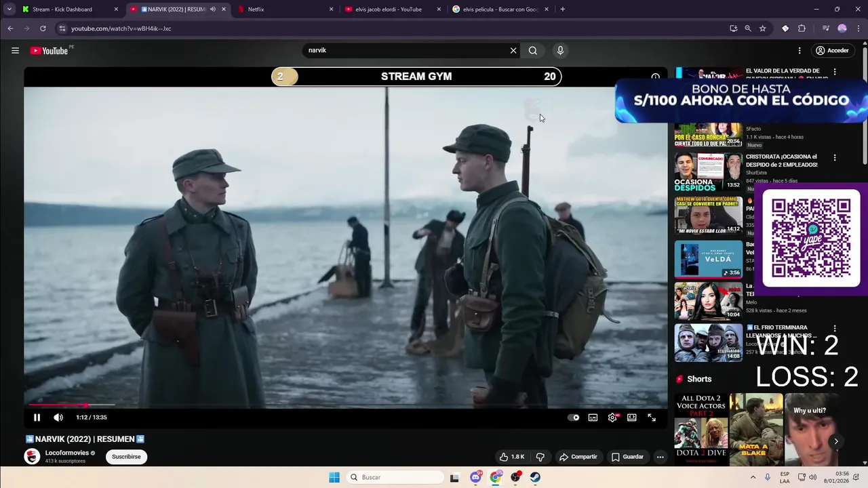The width and height of the screenshot is (868, 488).
Task: Open a new browser tab
Action: 563,9
